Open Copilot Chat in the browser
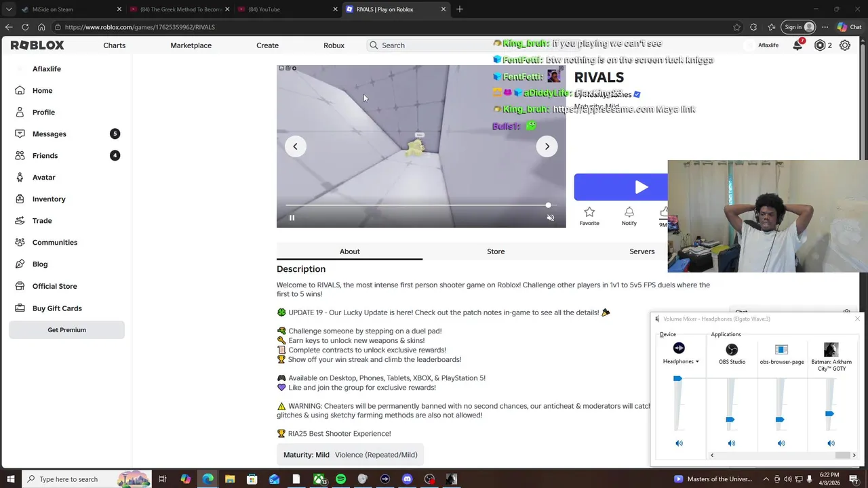Image resolution: width=868 pixels, height=488 pixels. click(x=849, y=27)
